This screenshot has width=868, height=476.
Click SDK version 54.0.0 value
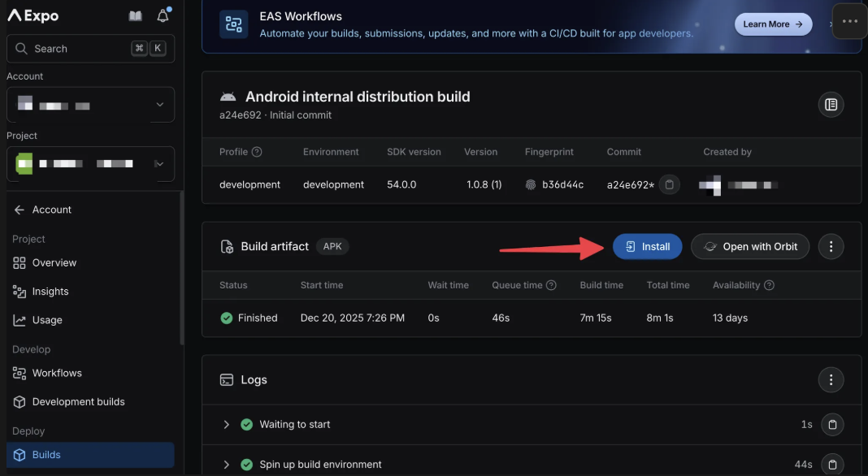tap(401, 185)
